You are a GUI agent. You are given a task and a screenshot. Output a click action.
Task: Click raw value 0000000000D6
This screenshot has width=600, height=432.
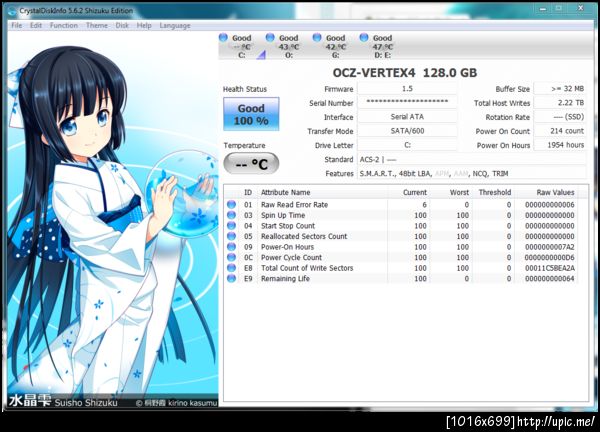point(549,257)
